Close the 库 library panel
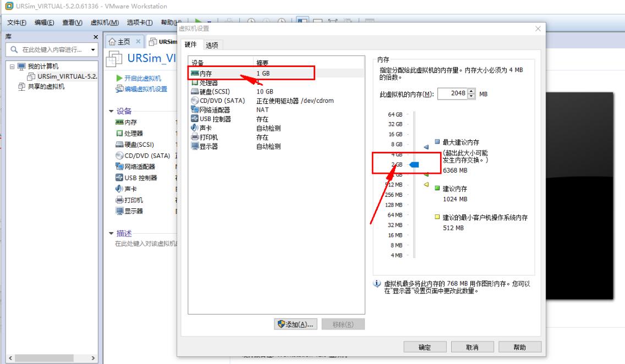The height and width of the screenshot is (364, 625). (x=96, y=37)
